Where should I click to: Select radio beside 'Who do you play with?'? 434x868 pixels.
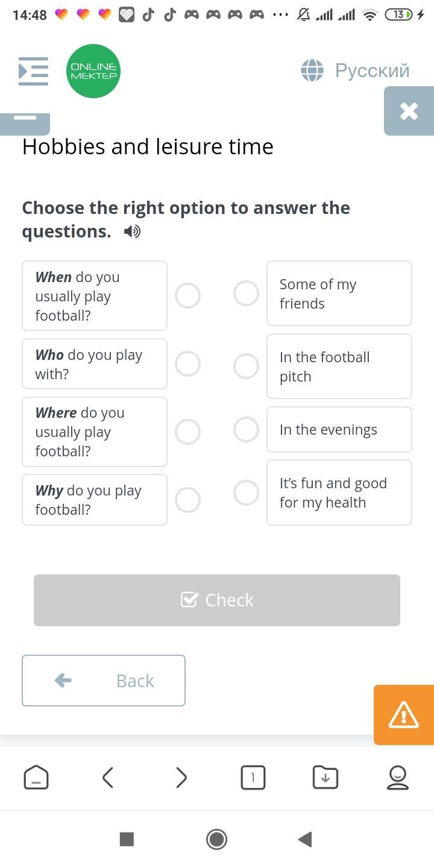tap(187, 364)
